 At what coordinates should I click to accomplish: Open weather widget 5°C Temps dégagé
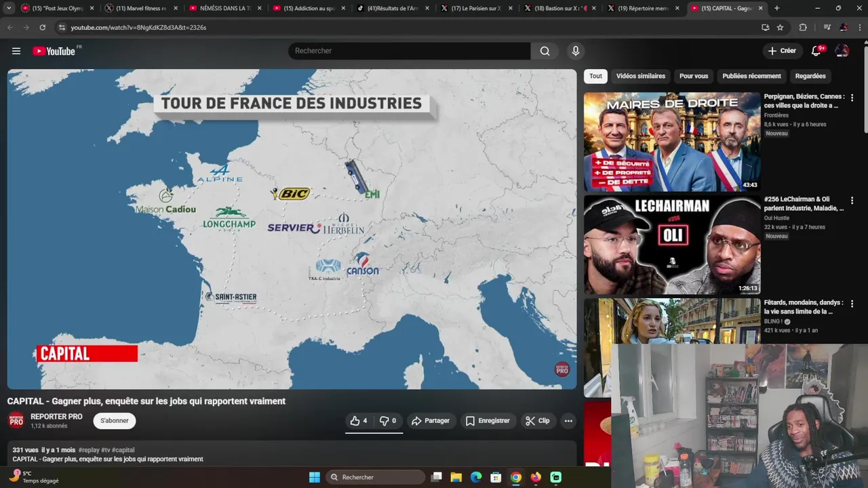point(33,477)
